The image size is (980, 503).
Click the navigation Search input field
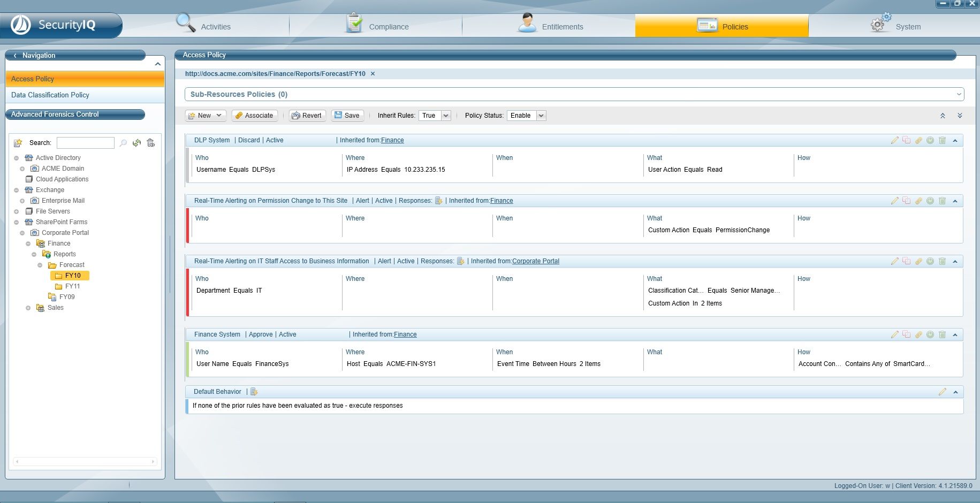[x=86, y=143]
